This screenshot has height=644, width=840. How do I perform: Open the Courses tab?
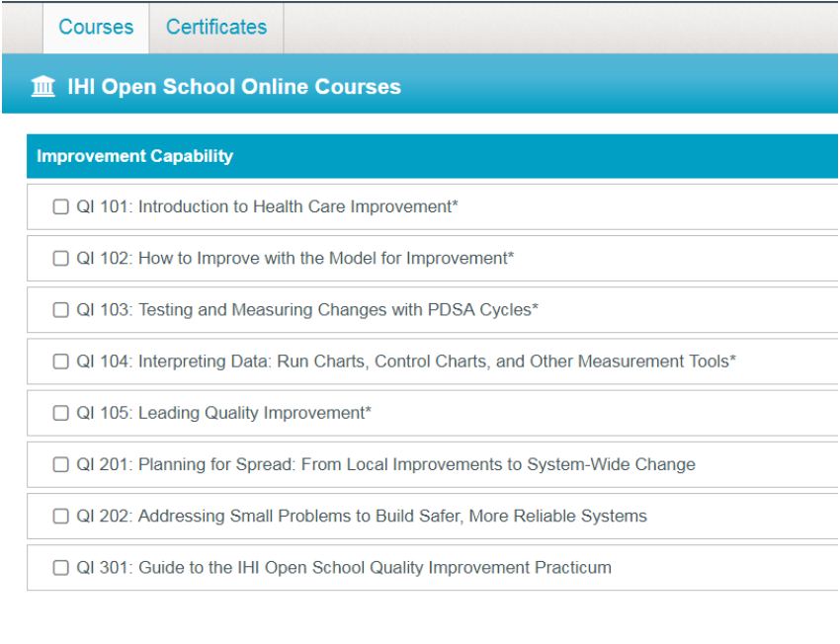click(96, 28)
